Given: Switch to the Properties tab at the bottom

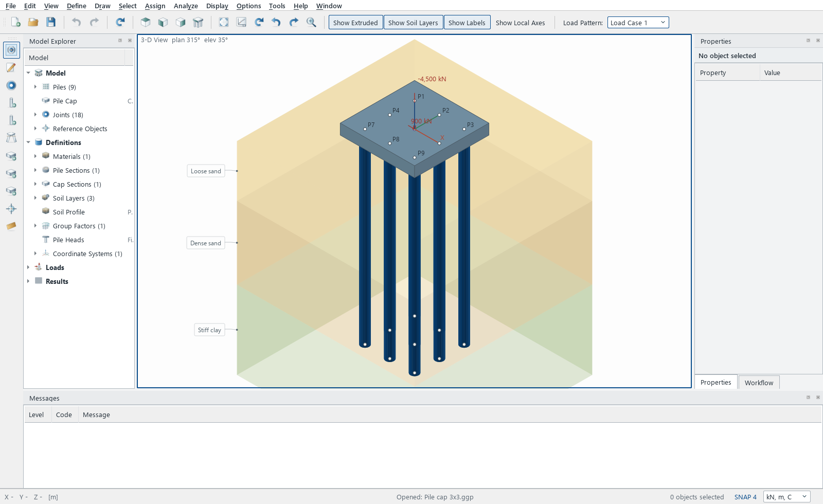Looking at the screenshot, I should 715,382.
